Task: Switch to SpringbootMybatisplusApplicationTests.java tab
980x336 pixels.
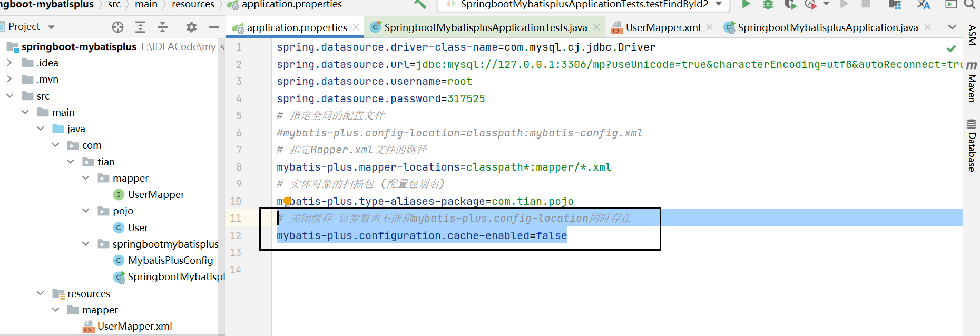Action: [x=485, y=27]
